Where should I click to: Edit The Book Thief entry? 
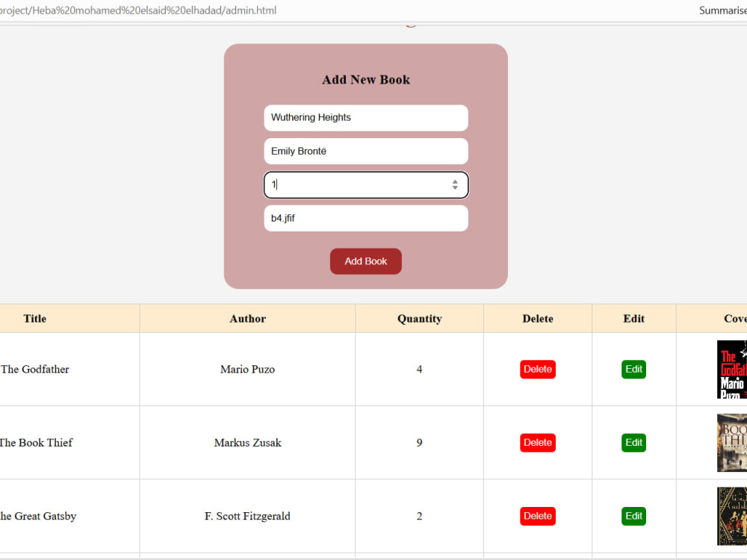coord(633,442)
